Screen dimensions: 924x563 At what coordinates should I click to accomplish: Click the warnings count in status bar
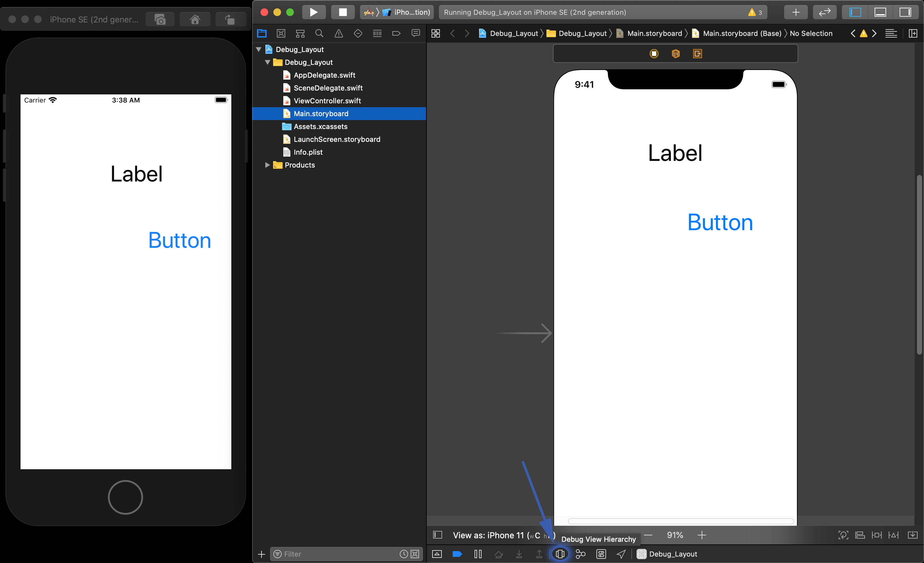click(755, 13)
